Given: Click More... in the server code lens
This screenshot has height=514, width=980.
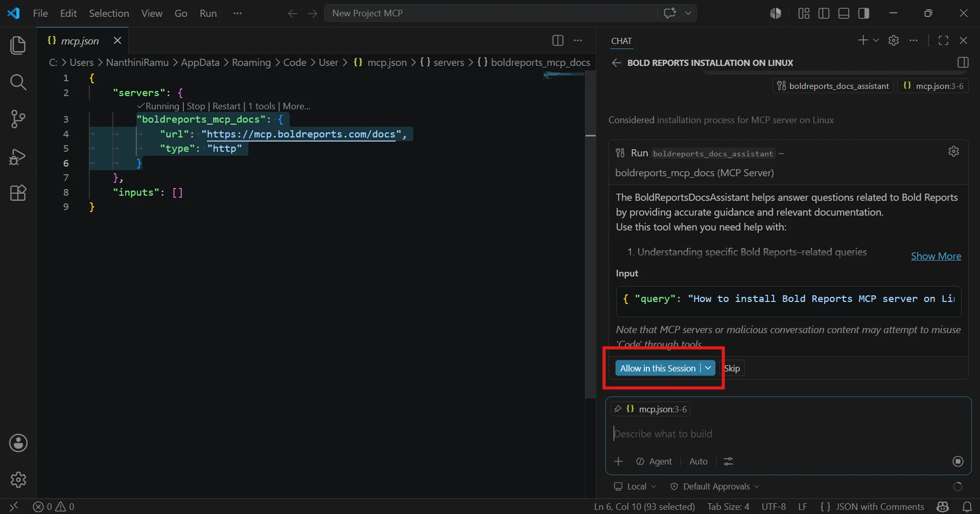Looking at the screenshot, I should point(296,106).
